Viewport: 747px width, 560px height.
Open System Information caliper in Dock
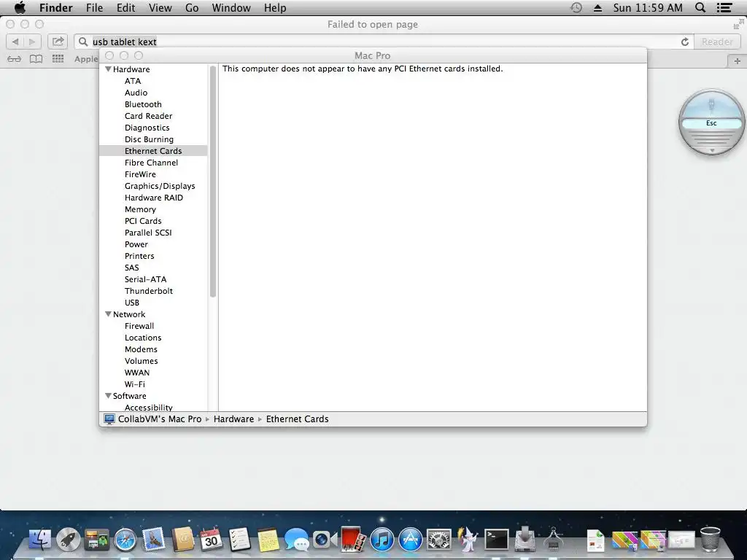point(553,539)
